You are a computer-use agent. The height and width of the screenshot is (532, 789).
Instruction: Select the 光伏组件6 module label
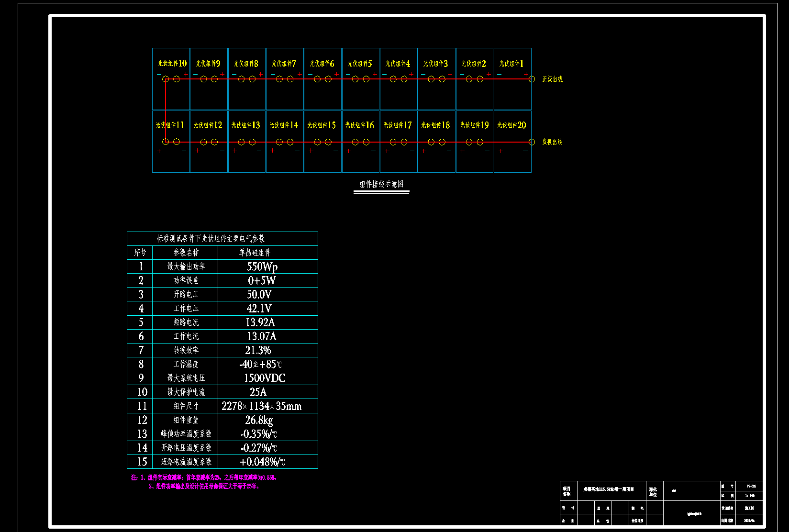[x=322, y=63]
